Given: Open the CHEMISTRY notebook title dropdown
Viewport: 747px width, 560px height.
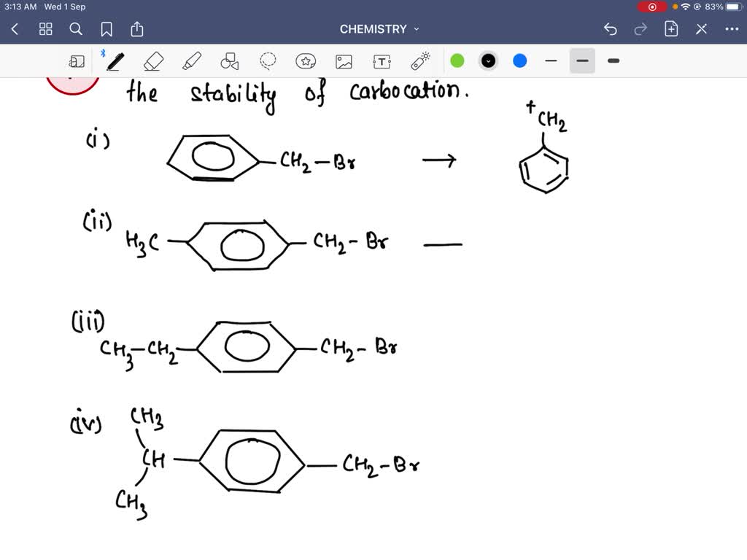Looking at the screenshot, I should point(379,29).
